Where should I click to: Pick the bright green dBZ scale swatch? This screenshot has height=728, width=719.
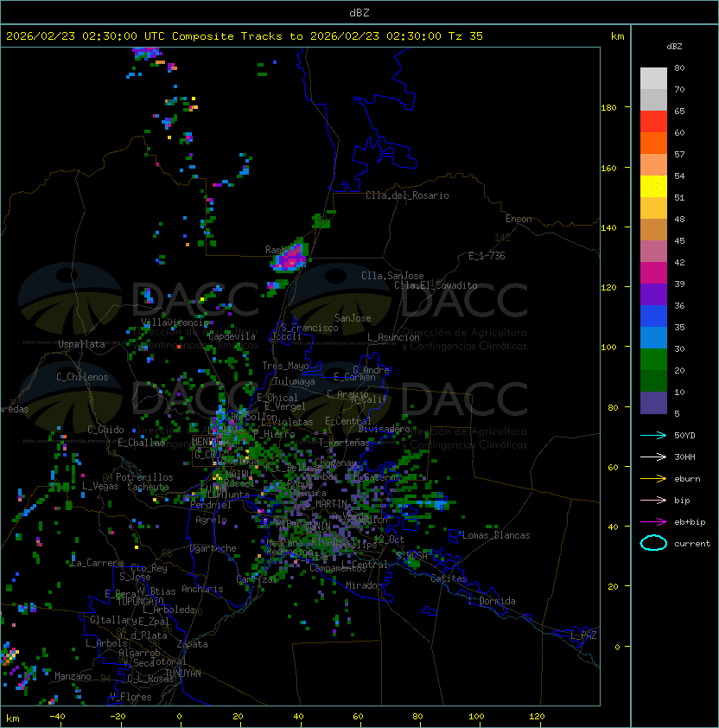(x=653, y=359)
